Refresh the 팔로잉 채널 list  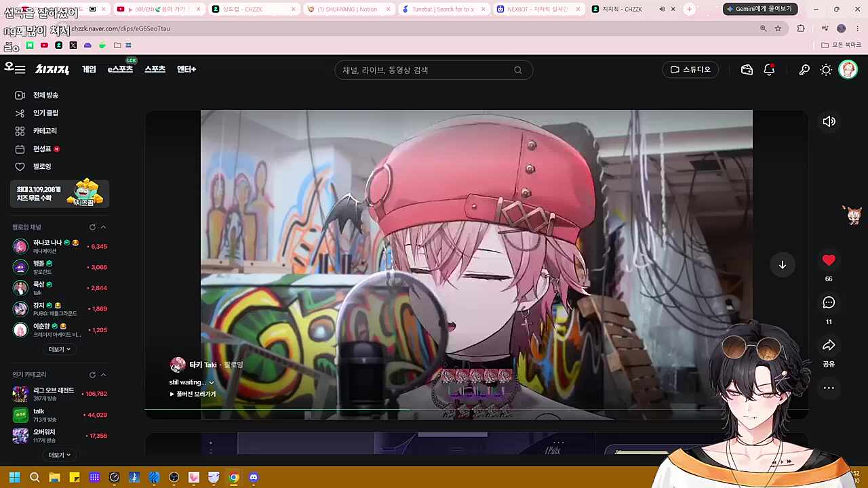coord(92,227)
